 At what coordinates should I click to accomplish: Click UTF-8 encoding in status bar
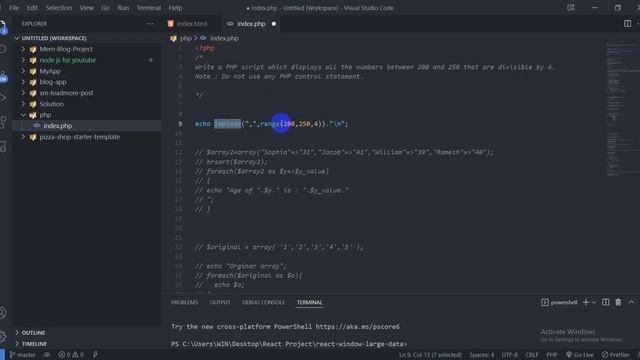point(509,355)
